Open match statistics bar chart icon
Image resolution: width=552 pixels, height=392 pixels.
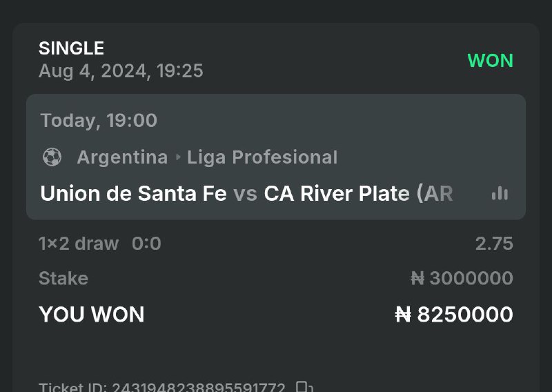pyautogui.click(x=500, y=194)
